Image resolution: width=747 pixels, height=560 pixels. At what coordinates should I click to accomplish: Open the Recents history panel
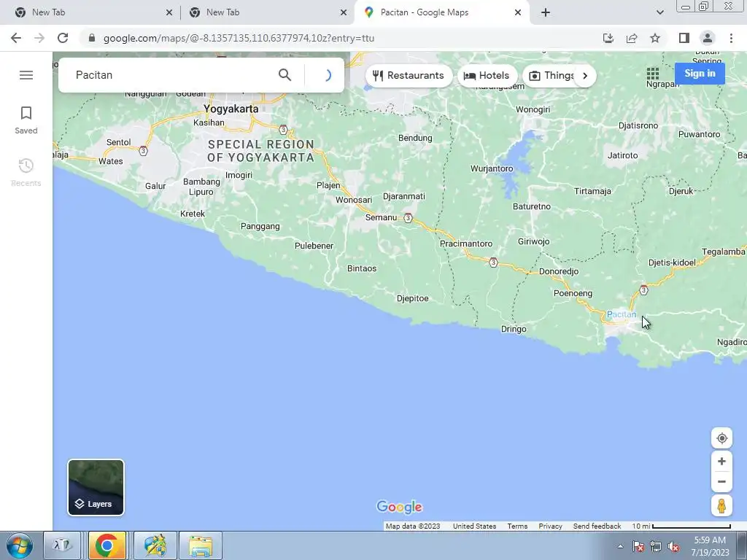[x=26, y=172]
